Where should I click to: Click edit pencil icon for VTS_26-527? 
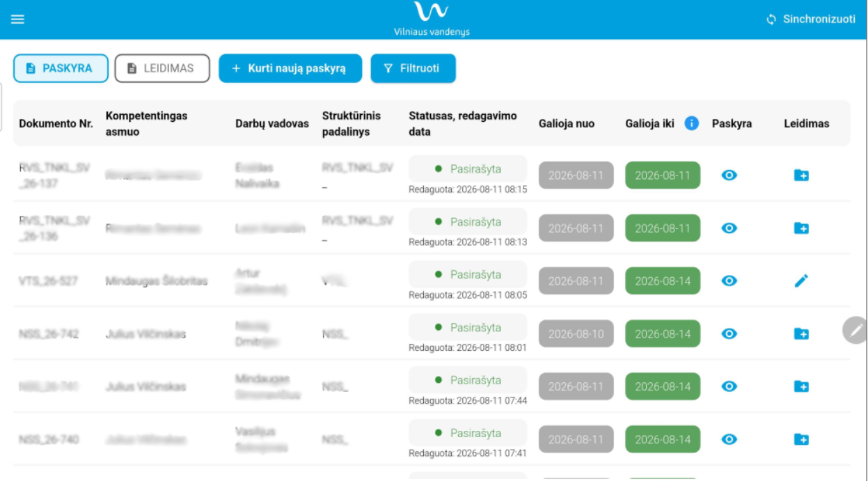click(x=801, y=281)
